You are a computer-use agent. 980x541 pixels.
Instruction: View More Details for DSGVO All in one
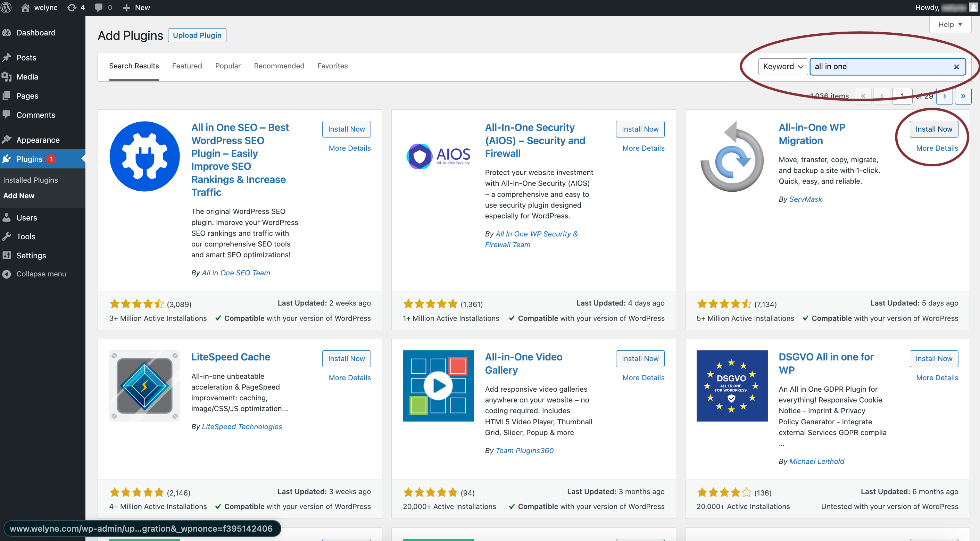(937, 378)
